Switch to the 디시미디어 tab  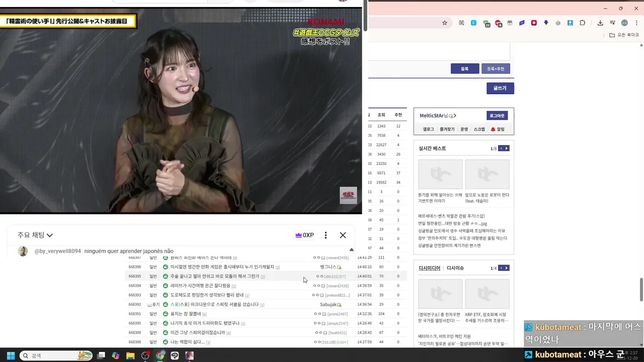[429, 268]
